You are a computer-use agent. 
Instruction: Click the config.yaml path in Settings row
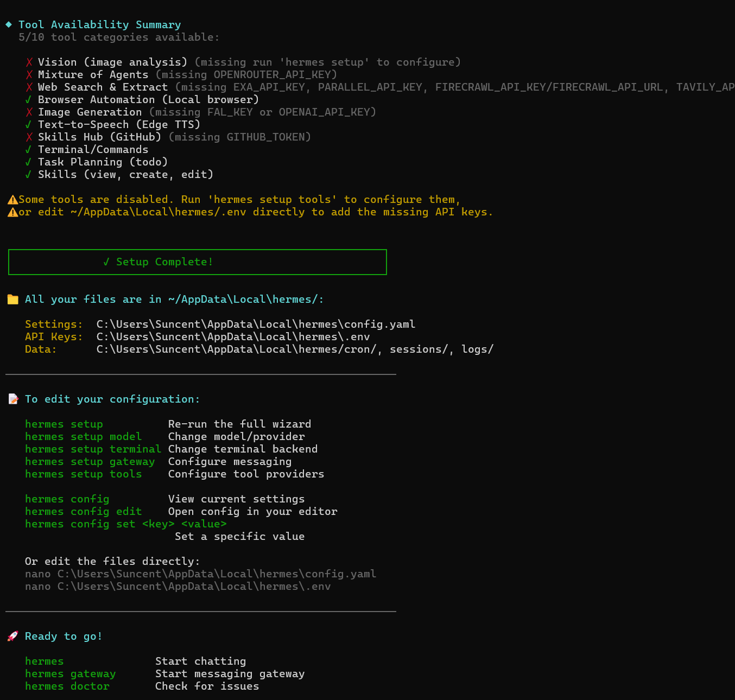tap(256, 324)
